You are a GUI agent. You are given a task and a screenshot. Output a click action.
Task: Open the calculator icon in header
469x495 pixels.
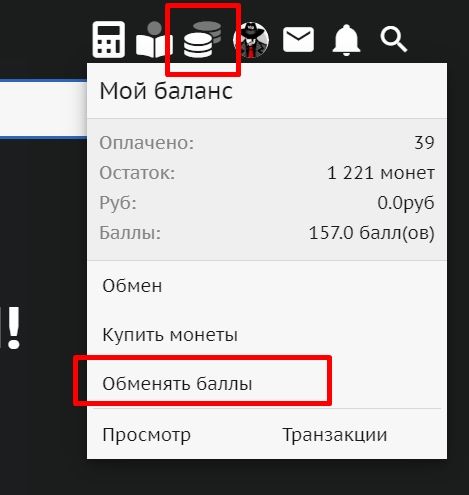point(109,39)
